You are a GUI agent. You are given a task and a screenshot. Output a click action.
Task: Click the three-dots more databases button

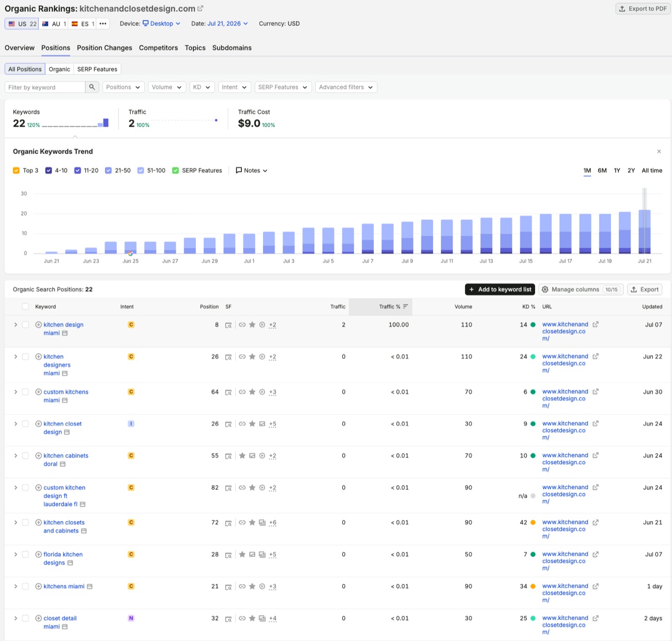click(x=103, y=24)
